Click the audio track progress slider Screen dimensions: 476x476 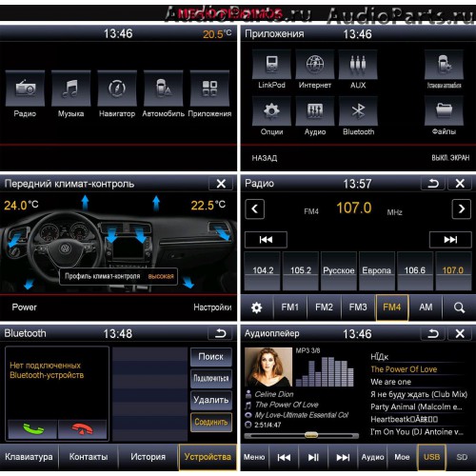(302, 436)
